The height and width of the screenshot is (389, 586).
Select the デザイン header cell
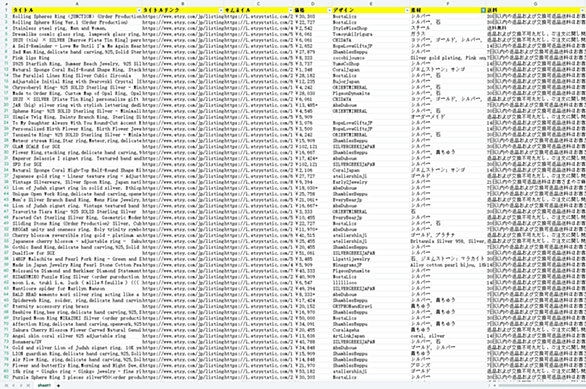coord(371,10)
